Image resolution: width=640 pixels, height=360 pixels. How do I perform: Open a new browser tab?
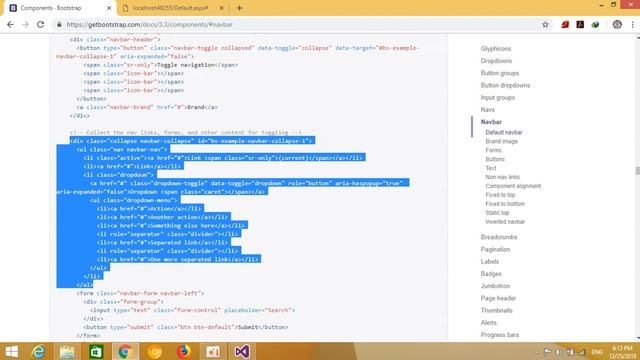239,8
